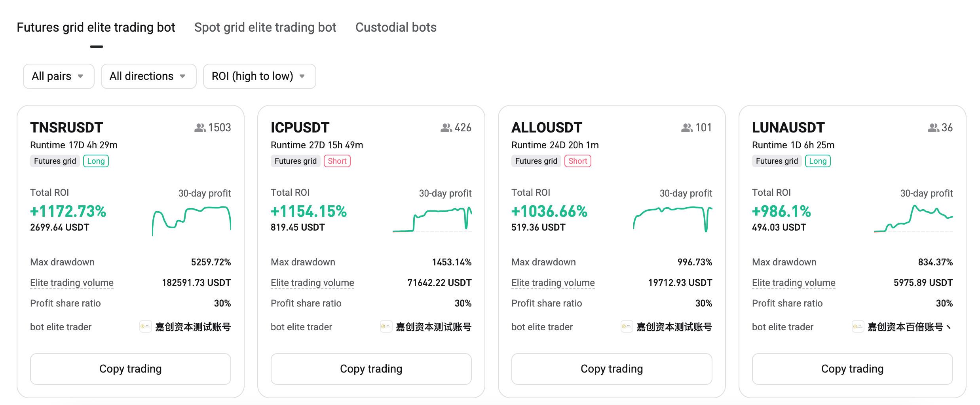Click the followers icon on ALLOUSDT card
The width and height of the screenshot is (980, 405).
tap(687, 128)
